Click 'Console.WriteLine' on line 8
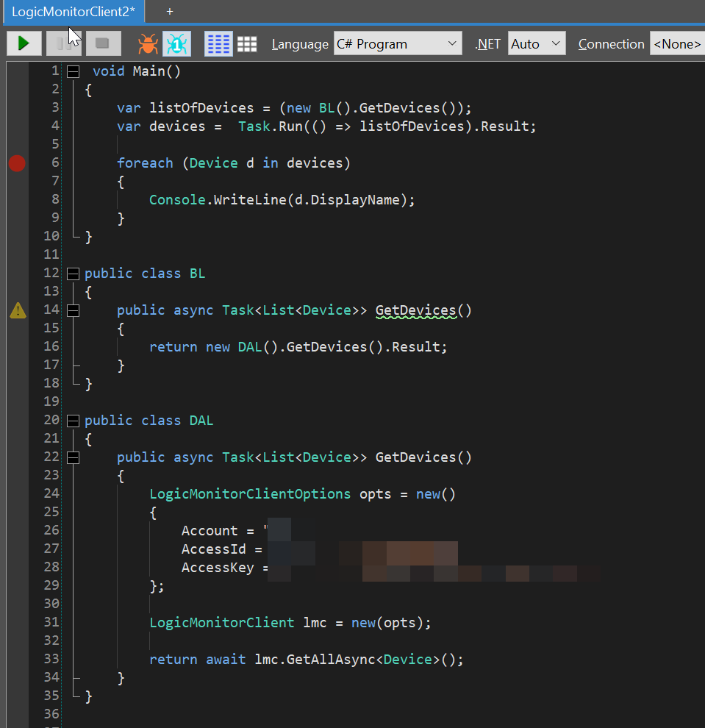705x728 pixels. coord(218,199)
